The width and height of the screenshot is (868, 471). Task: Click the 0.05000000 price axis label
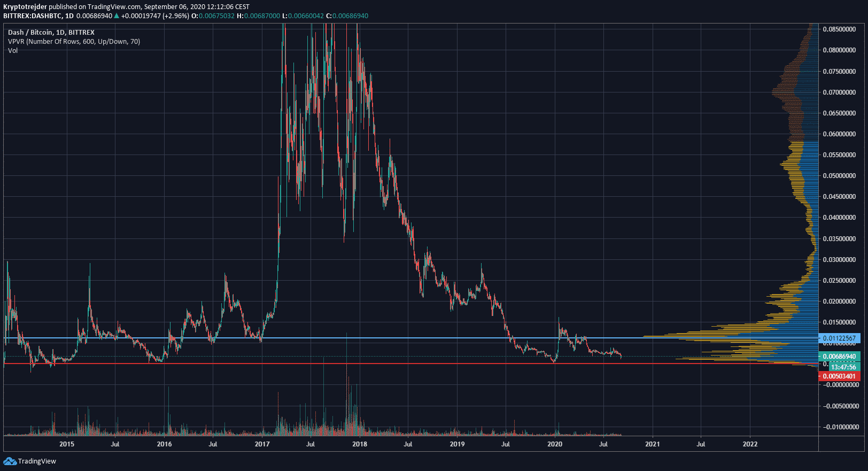pyautogui.click(x=839, y=176)
